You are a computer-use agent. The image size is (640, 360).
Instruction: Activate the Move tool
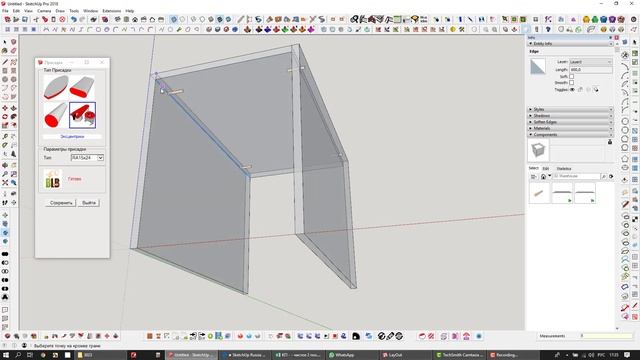pos(5,108)
